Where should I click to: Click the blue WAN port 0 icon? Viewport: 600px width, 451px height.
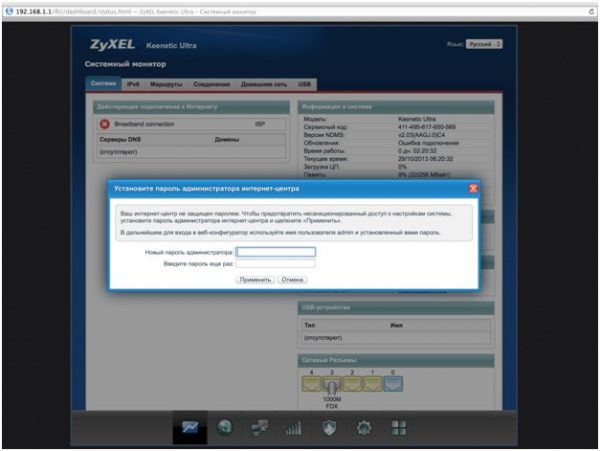coord(393,384)
